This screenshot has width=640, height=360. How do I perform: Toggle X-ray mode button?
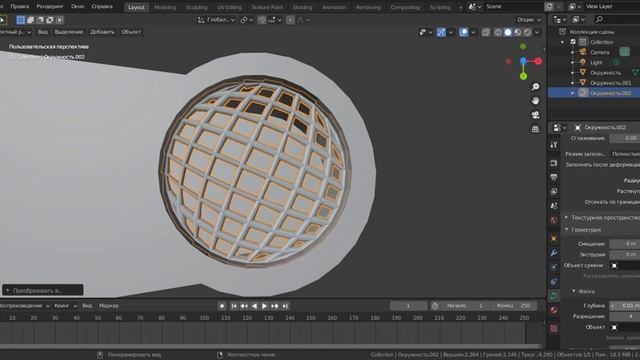click(x=486, y=32)
